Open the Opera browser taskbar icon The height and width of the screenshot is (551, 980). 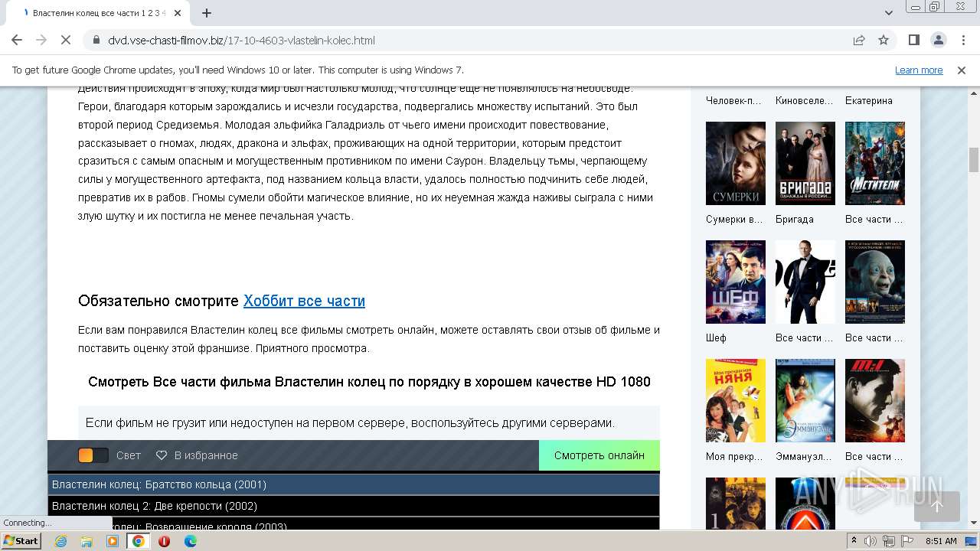(x=164, y=541)
